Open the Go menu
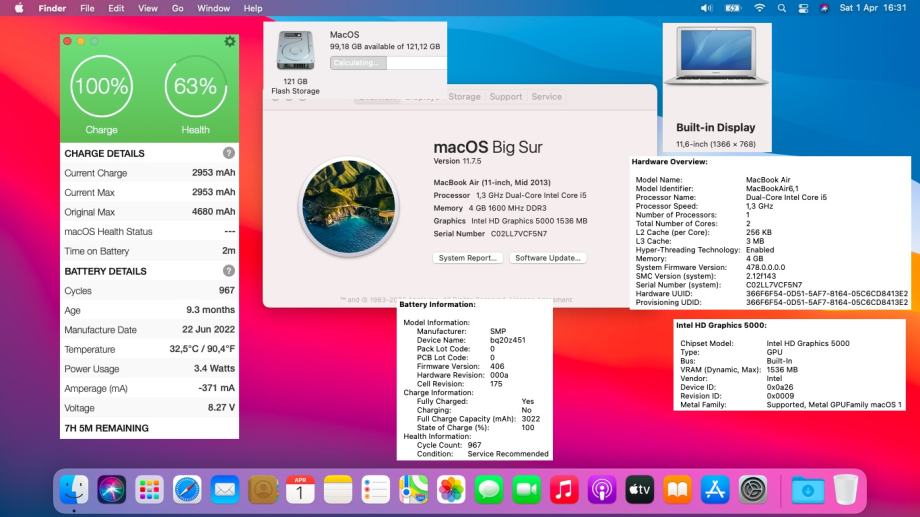This screenshot has height=517, width=920. pyautogui.click(x=177, y=8)
